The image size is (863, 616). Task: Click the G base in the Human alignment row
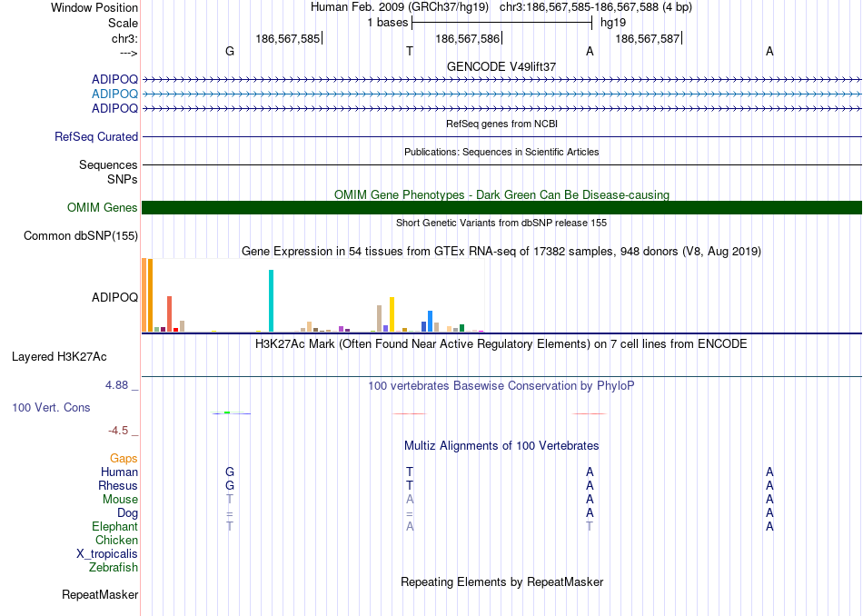(x=230, y=472)
